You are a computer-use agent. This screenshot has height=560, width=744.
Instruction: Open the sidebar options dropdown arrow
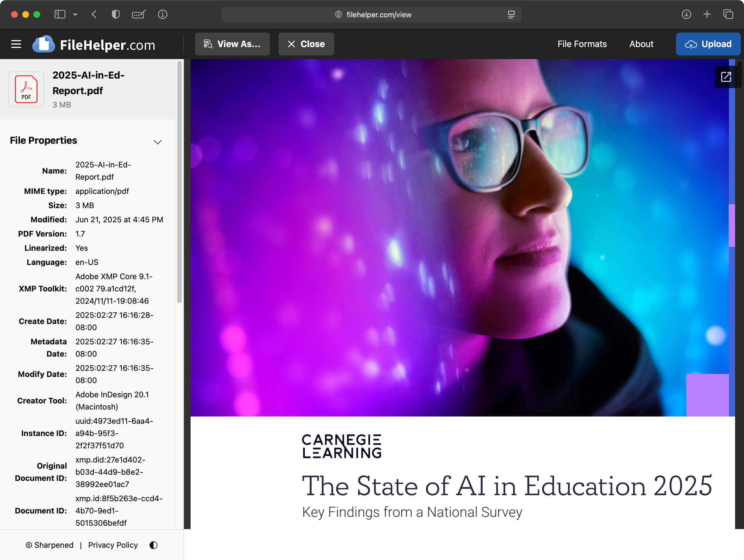pyautogui.click(x=75, y=14)
